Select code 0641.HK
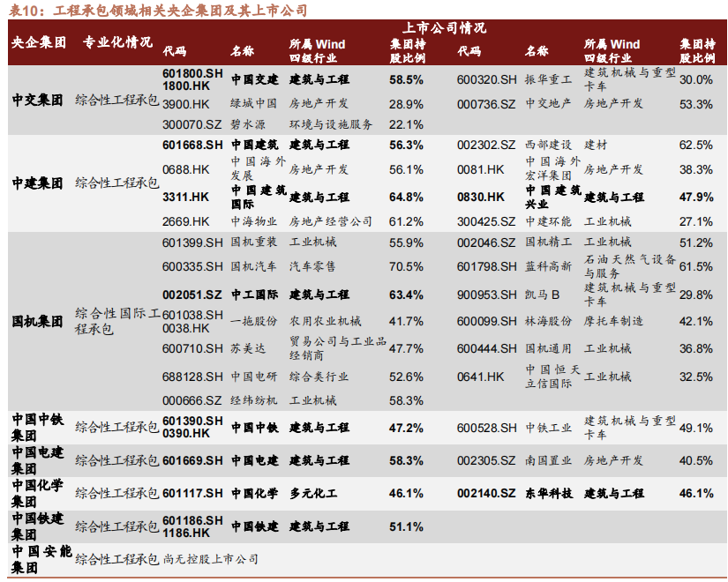The width and height of the screenshot is (728, 582). point(480,377)
